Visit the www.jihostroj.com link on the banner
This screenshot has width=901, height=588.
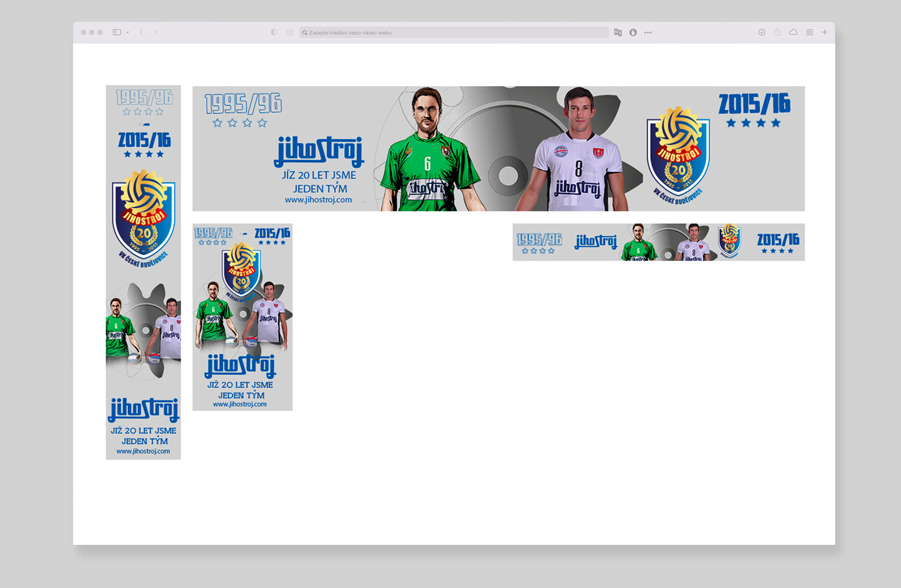[x=319, y=200]
